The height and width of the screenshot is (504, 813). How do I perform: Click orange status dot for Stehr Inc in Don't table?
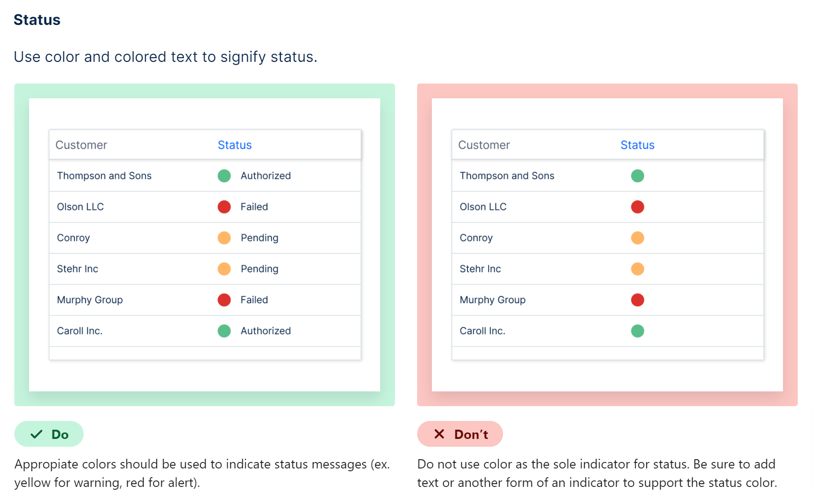[x=637, y=269]
